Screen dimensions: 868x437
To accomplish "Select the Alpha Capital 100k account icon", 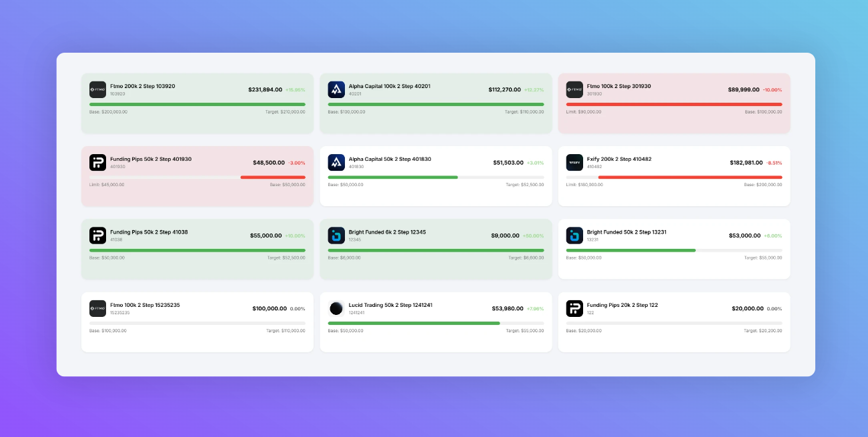I will (x=336, y=89).
